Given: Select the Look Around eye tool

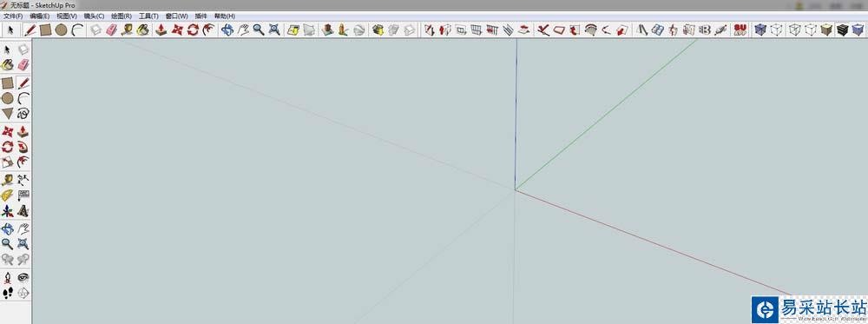Looking at the screenshot, I should (23, 277).
